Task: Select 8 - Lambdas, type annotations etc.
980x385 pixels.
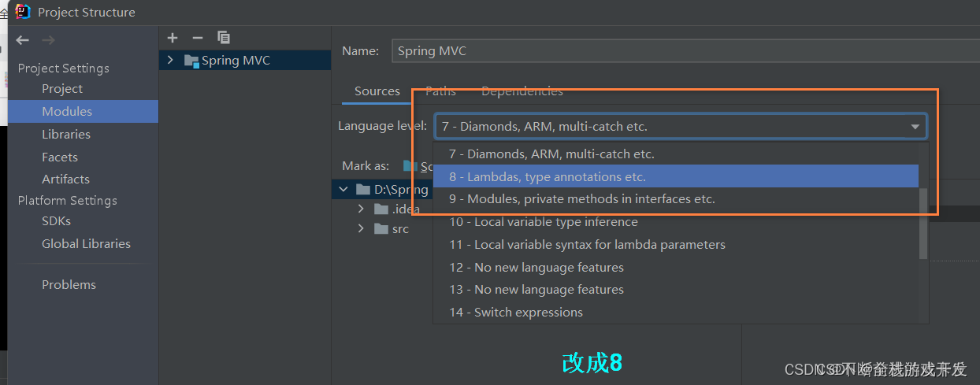Action: click(676, 176)
